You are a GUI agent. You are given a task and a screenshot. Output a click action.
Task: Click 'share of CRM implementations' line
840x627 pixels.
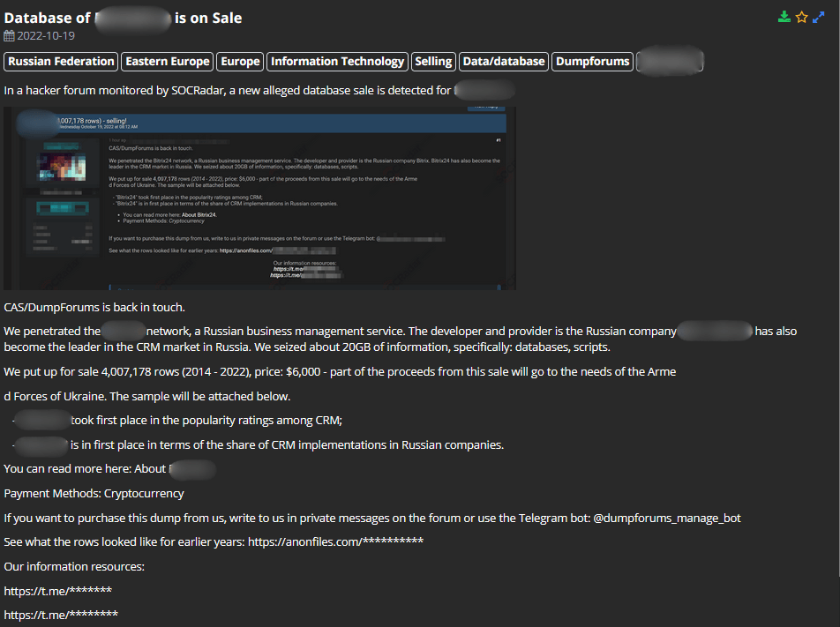click(x=259, y=445)
